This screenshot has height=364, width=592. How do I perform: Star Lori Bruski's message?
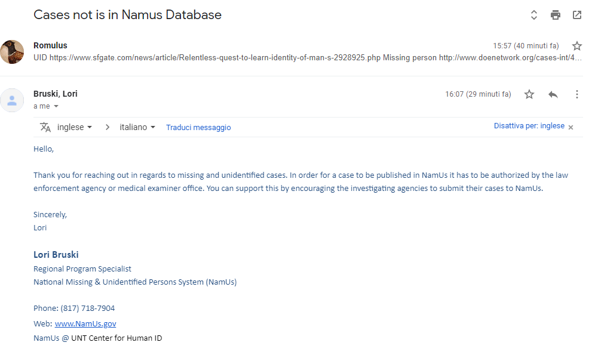529,94
